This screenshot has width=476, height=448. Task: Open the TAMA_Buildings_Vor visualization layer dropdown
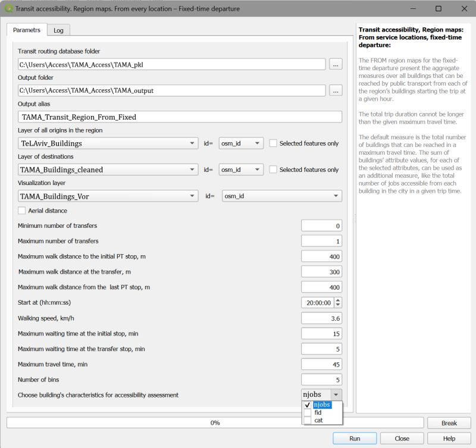108,196
